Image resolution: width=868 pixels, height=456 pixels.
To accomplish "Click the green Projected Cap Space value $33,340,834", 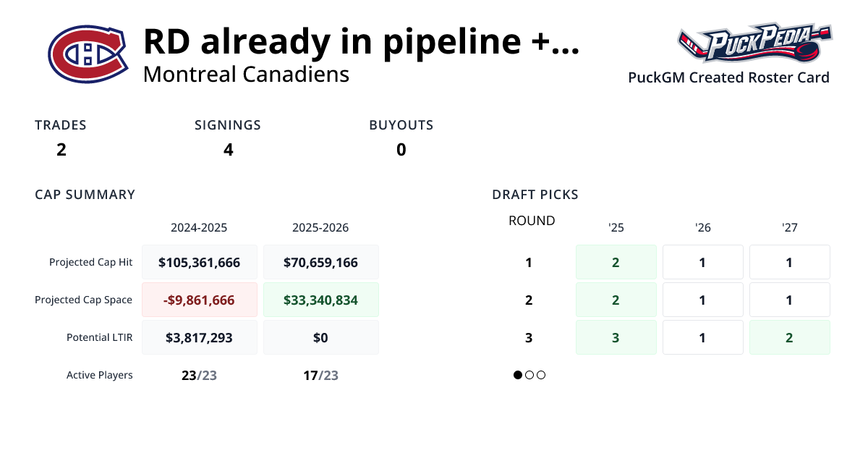I will [321, 299].
